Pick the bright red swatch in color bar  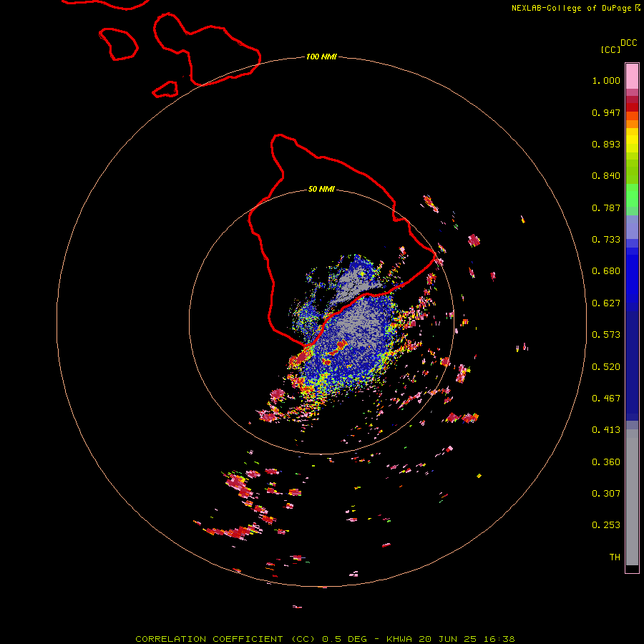[632, 107]
